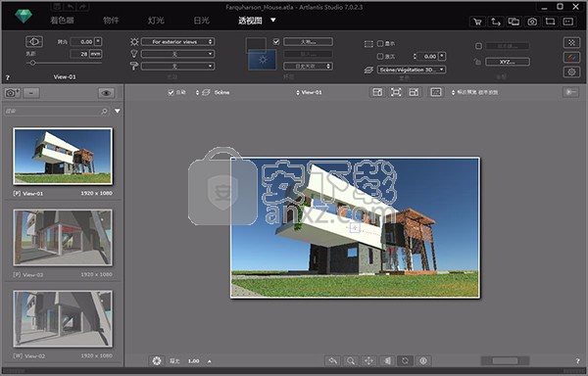Select the pan move-arrows tool
The image size is (588, 376).
pyautogui.click(x=368, y=360)
